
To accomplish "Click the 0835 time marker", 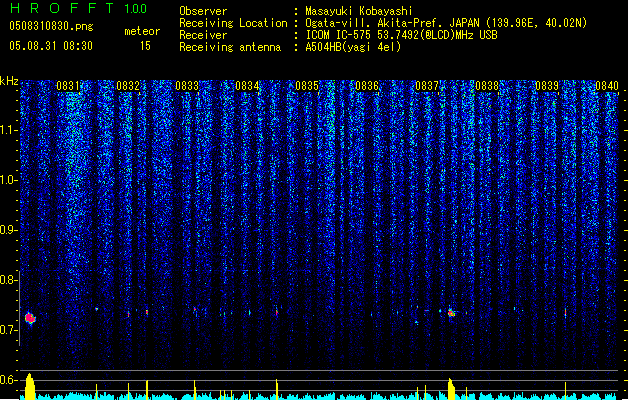I will point(307,86).
